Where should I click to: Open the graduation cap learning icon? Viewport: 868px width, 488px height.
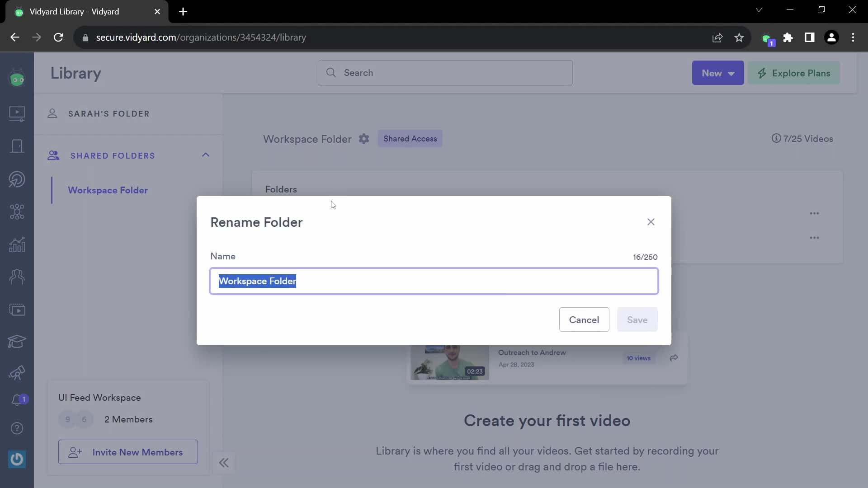[x=17, y=342]
